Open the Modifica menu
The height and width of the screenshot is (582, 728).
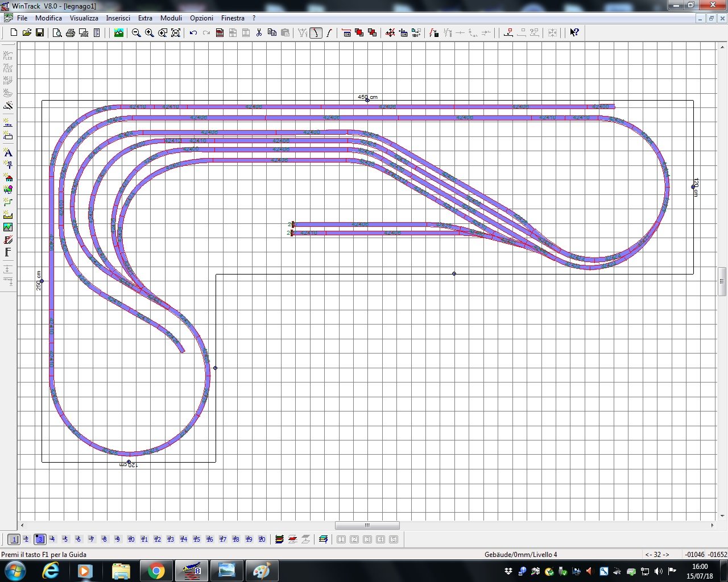pos(48,18)
